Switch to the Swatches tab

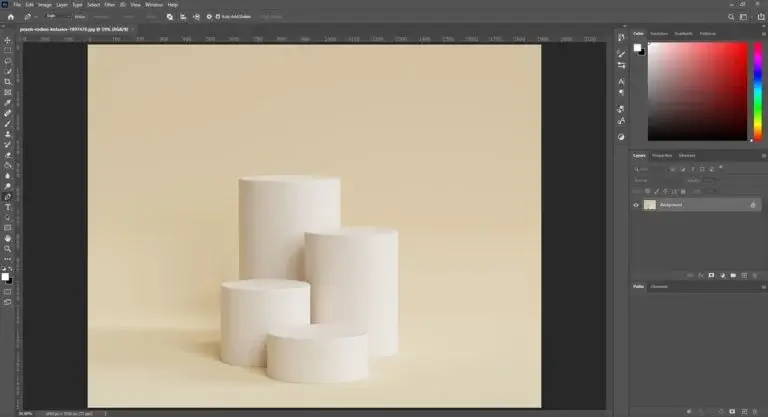(x=659, y=34)
